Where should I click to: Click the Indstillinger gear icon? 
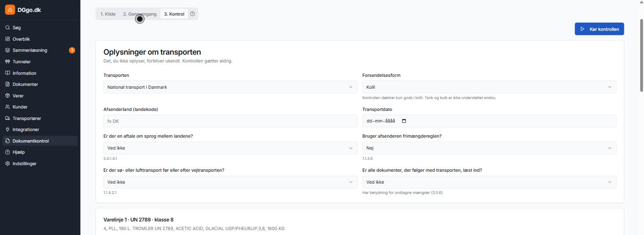(7, 164)
